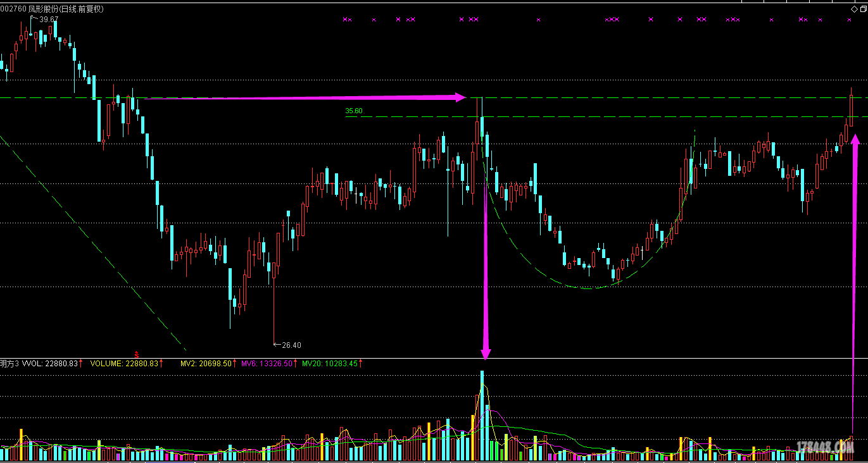Click the high price label 39.67
The width and height of the screenshot is (868, 463).
click(x=48, y=20)
